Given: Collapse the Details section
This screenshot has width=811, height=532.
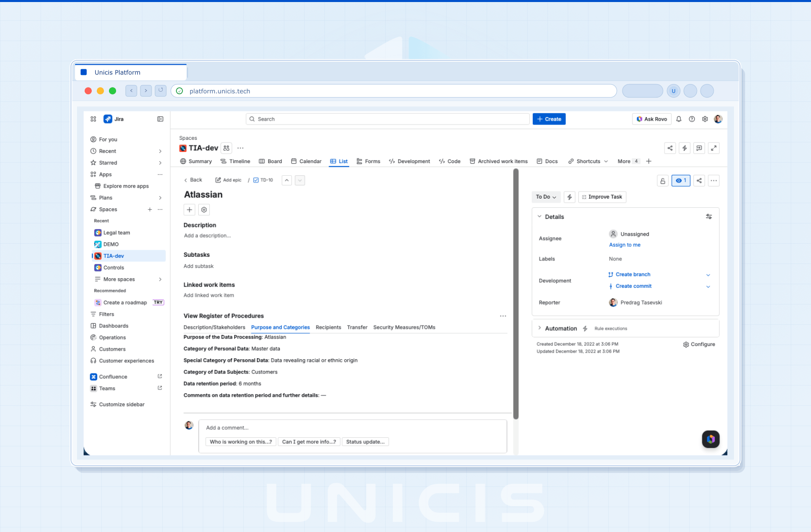Looking at the screenshot, I should tap(539, 217).
